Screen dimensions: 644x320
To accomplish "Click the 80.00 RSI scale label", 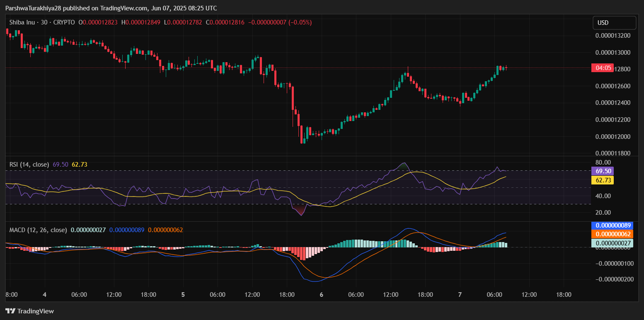I will (603, 162).
